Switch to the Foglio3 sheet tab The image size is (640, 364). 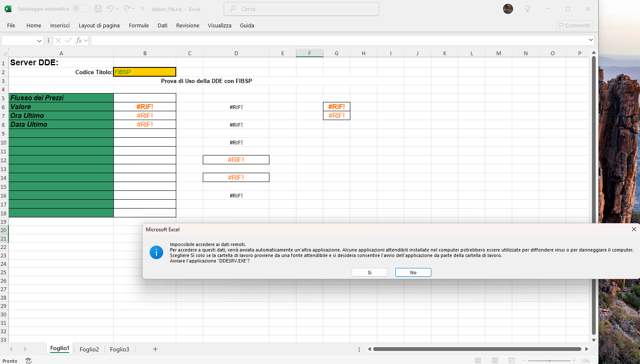pos(120,349)
